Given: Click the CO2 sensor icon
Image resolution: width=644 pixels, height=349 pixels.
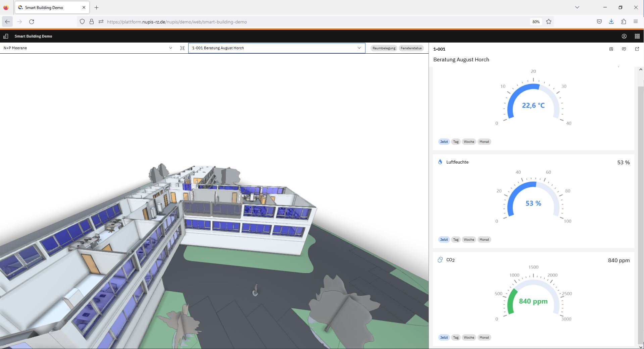Looking at the screenshot, I should click(x=440, y=260).
